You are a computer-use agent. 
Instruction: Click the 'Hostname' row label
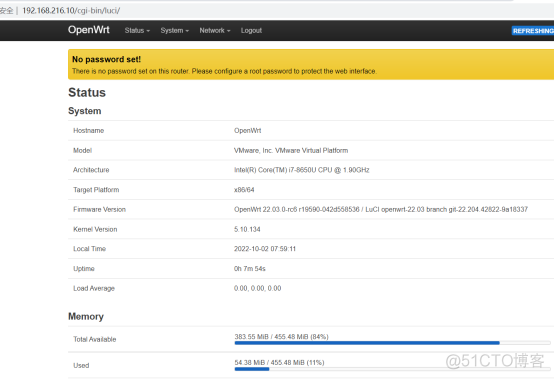(88, 131)
